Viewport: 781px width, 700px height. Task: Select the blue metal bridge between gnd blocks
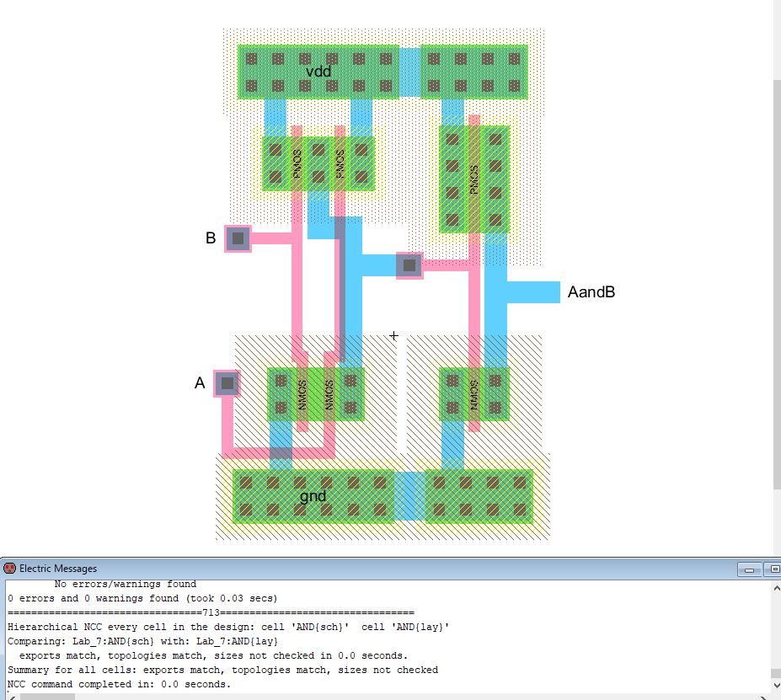(x=409, y=496)
